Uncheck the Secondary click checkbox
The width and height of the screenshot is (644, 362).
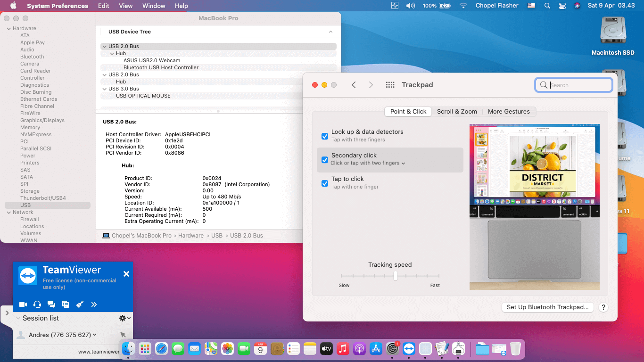(325, 160)
